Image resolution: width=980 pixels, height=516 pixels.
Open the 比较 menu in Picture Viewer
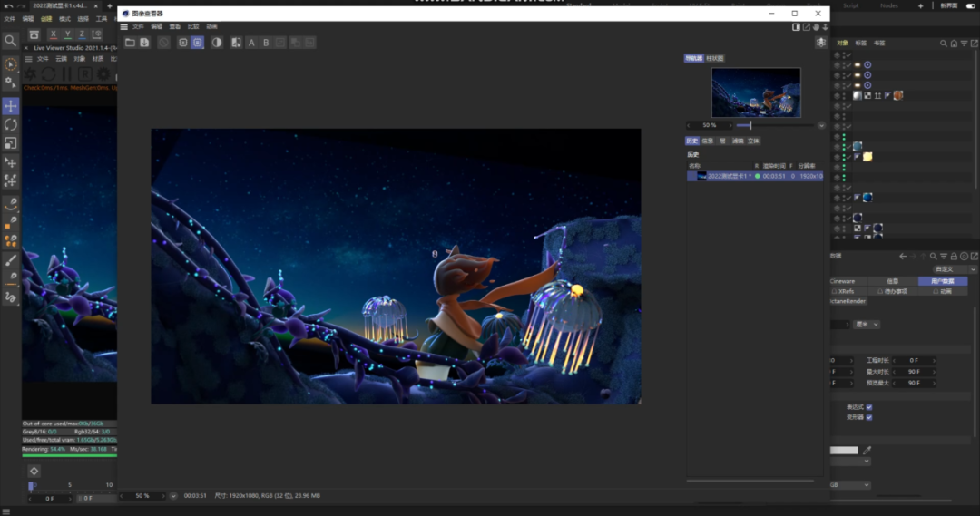193,27
